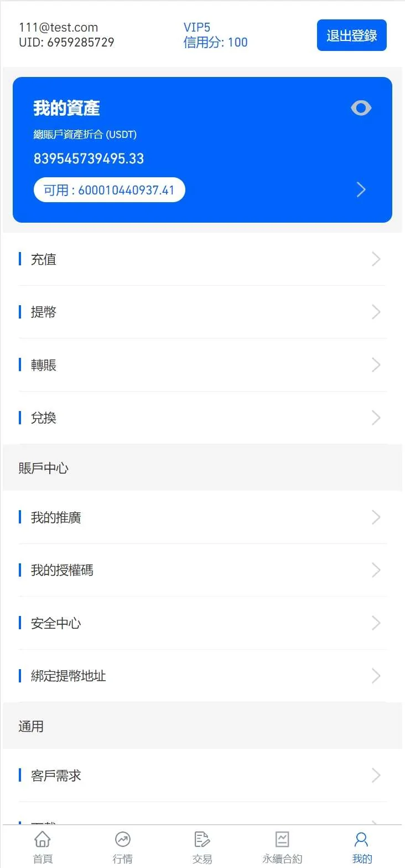Viewport: 405px width, 868px height.
Task: Click chevron next to 提幣 withdraw
Action: [376, 312]
